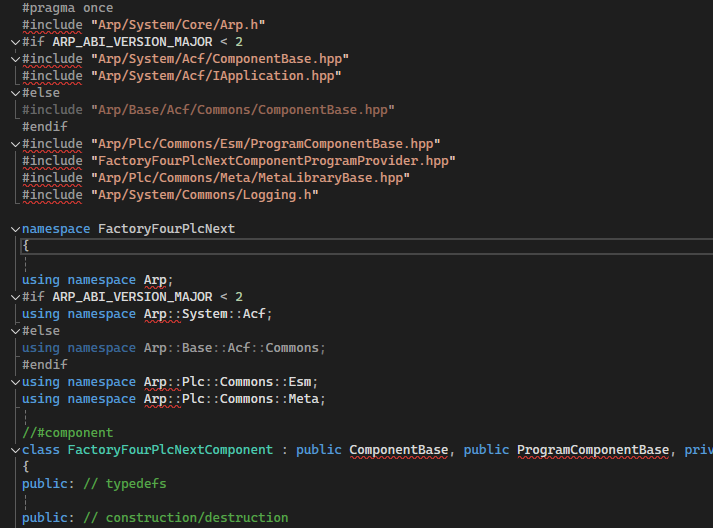Viewport: 713px width, 528px height.
Task: Place cursor on "Arp/System/Acf/IApplication.hpp" include
Action: pos(216,76)
